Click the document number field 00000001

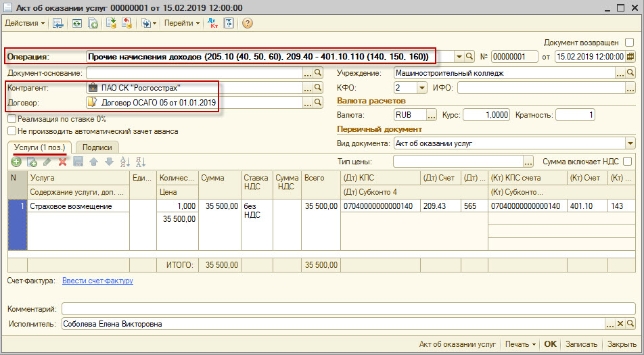point(514,57)
